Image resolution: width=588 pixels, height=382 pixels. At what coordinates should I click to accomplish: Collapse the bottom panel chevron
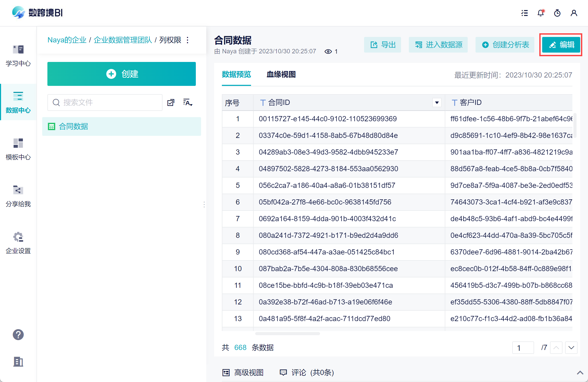tap(580, 373)
